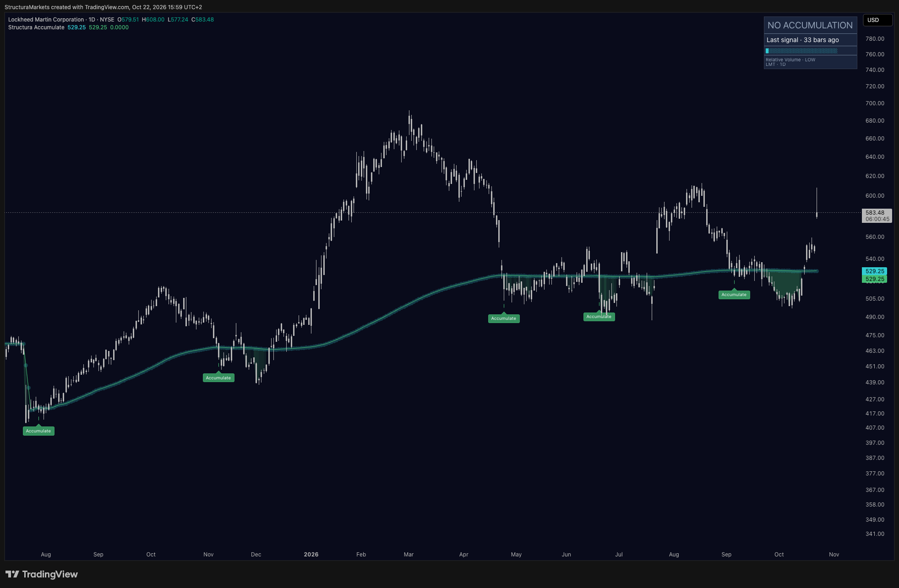Viewport: 899px width, 588px height.
Task: Click the Apr label on time axis
Action: (x=464, y=555)
